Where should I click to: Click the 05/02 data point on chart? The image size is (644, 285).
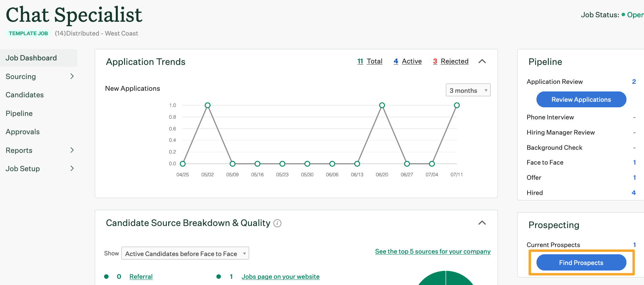[207, 105]
